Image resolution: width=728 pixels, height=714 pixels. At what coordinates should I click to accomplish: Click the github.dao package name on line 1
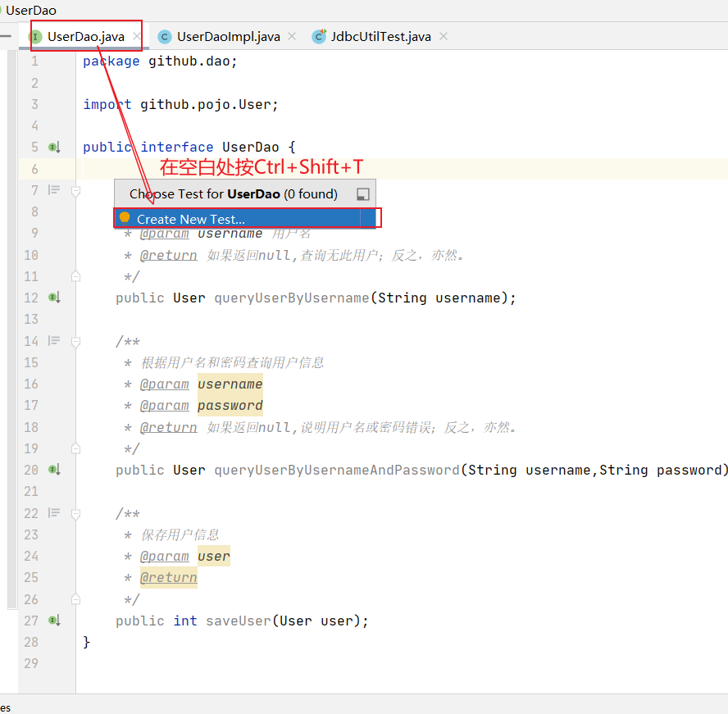tap(189, 61)
